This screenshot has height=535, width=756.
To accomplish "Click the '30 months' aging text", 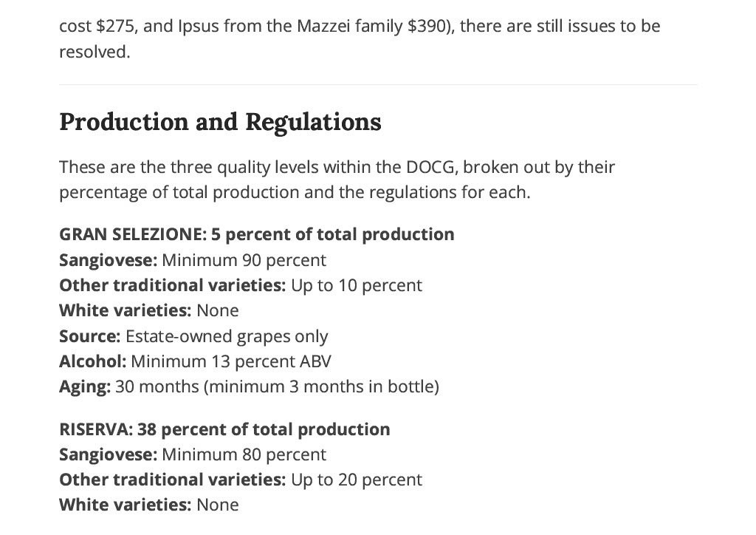I will pyautogui.click(x=157, y=387).
